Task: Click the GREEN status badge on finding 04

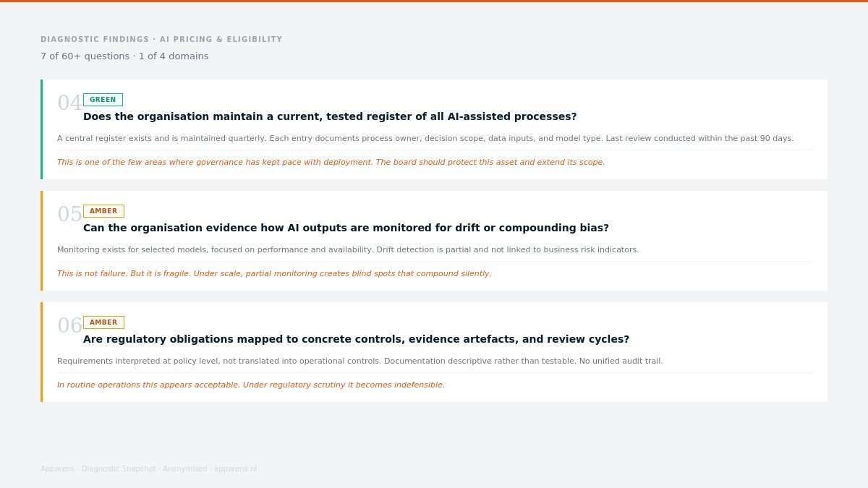Action: coord(103,100)
